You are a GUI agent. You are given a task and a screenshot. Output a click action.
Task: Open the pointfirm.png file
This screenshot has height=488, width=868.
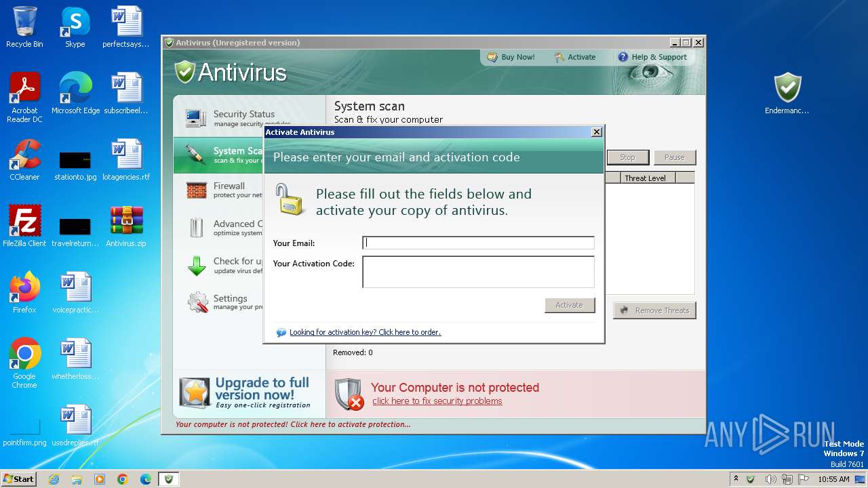coord(24,432)
